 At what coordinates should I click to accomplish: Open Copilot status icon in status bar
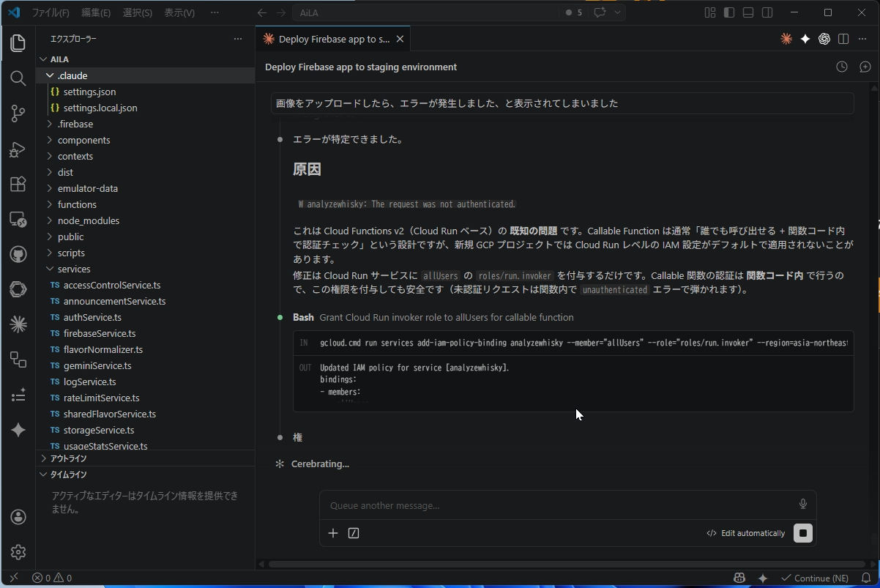[x=740, y=578]
